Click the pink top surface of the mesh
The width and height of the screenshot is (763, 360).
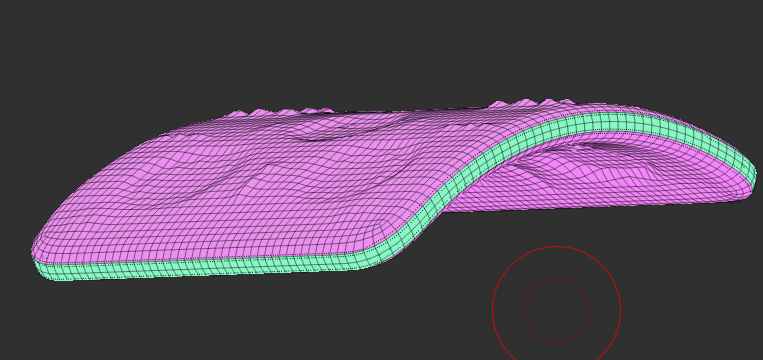click(x=253, y=190)
